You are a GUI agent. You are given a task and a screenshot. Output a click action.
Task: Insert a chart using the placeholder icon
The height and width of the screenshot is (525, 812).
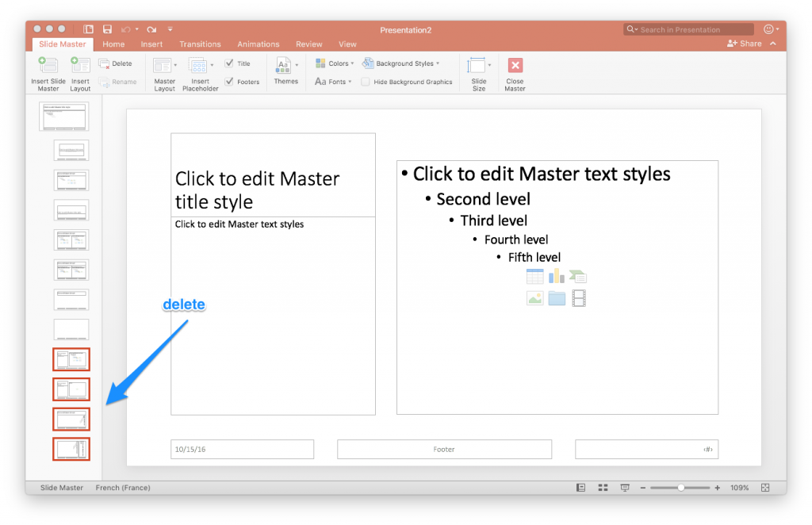click(557, 275)
